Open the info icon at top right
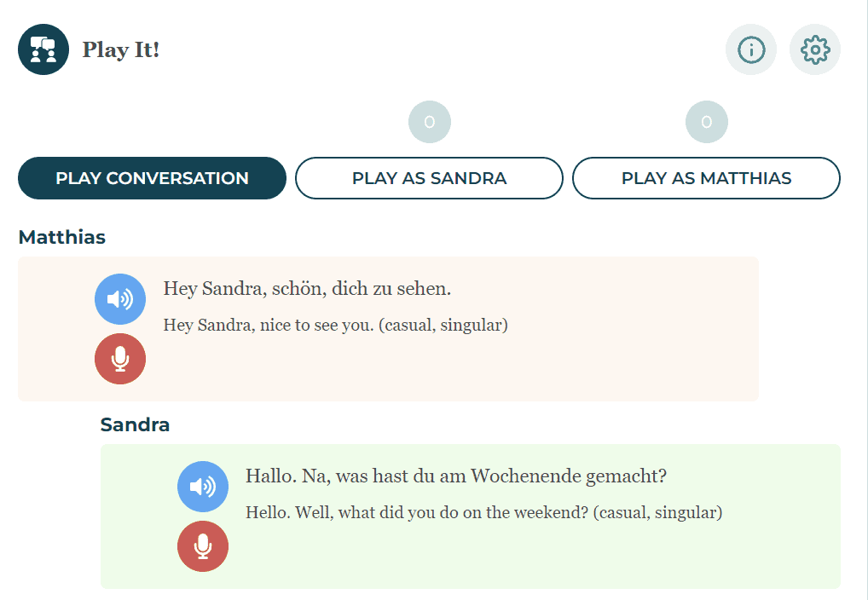The image size is (868, 600). coord(750,49)
